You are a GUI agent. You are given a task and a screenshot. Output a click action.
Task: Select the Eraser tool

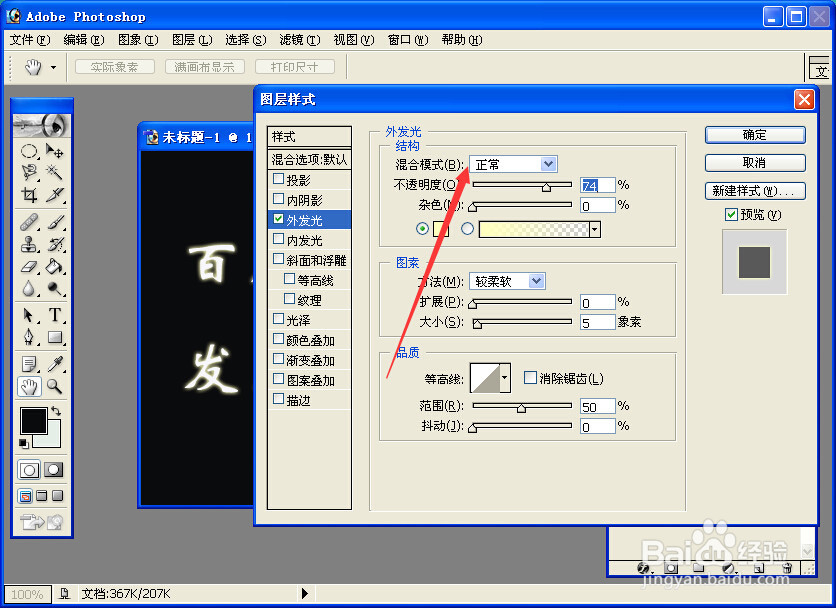coord(31,266)
